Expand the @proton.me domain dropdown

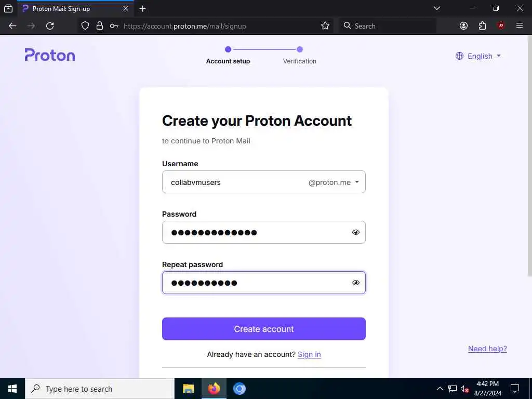pyautogui.click(x=334, y=182)
